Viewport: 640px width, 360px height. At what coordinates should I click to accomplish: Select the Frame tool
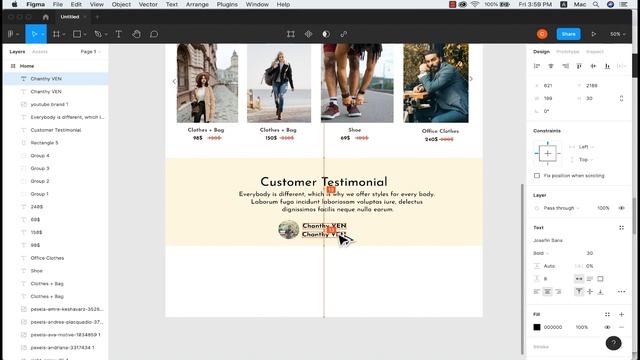pos(56,34)
